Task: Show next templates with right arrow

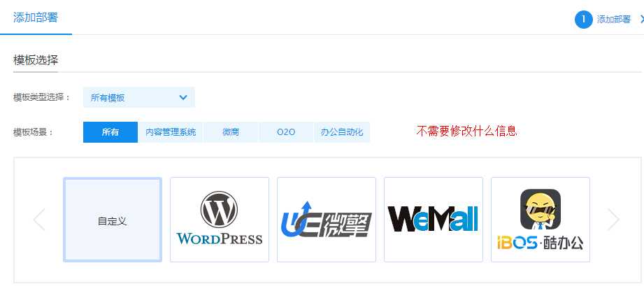Action: coord(613,220)
